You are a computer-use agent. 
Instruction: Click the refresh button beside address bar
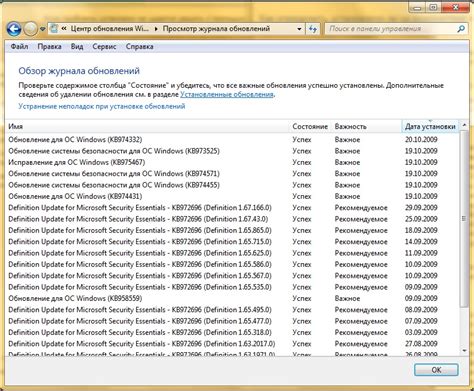[x=313, y=29]
